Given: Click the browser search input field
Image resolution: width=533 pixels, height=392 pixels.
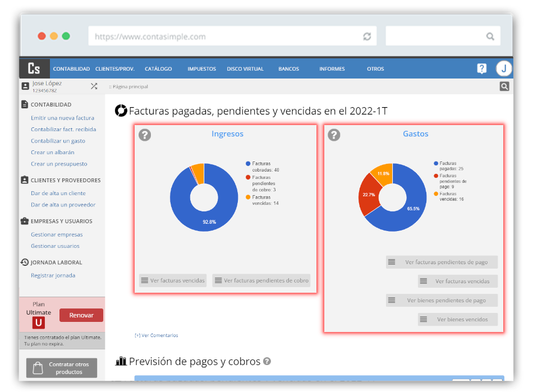Looking at the screenshot, I should [443, 36].
